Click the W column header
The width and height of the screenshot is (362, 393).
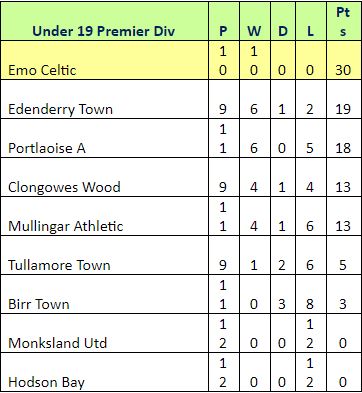tap(254, 31)
